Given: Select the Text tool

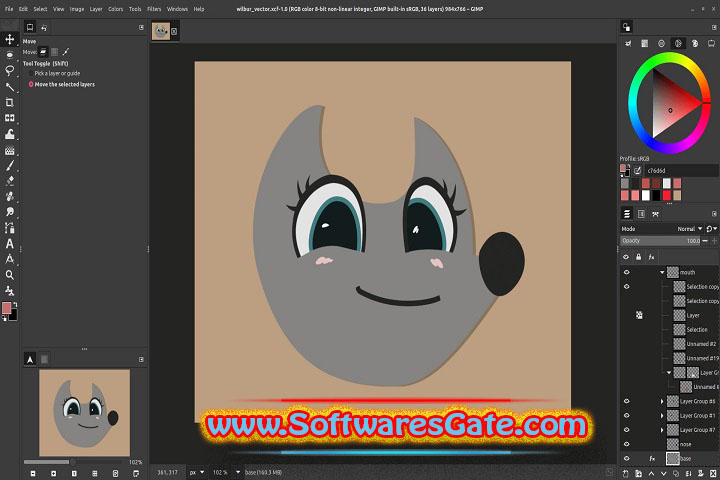Looking at the screenshot, I should click(x=9, y=243).
